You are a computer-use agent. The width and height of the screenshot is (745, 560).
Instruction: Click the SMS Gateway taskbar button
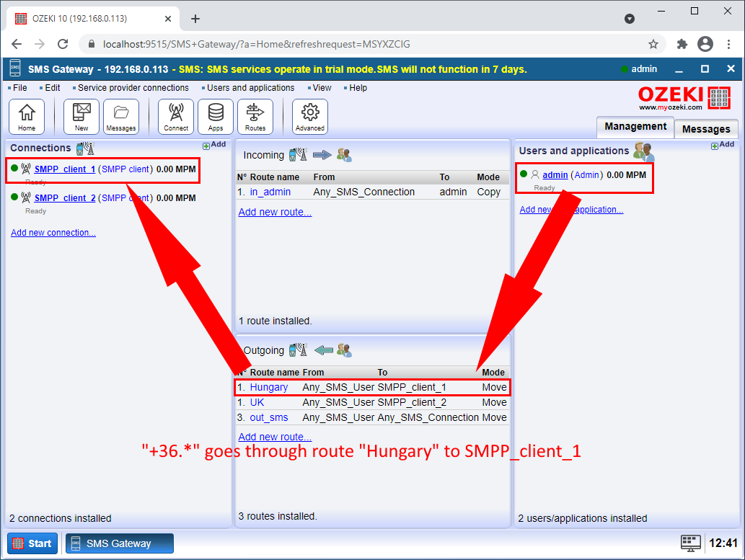pyautogui.click(x=119, y=543)
